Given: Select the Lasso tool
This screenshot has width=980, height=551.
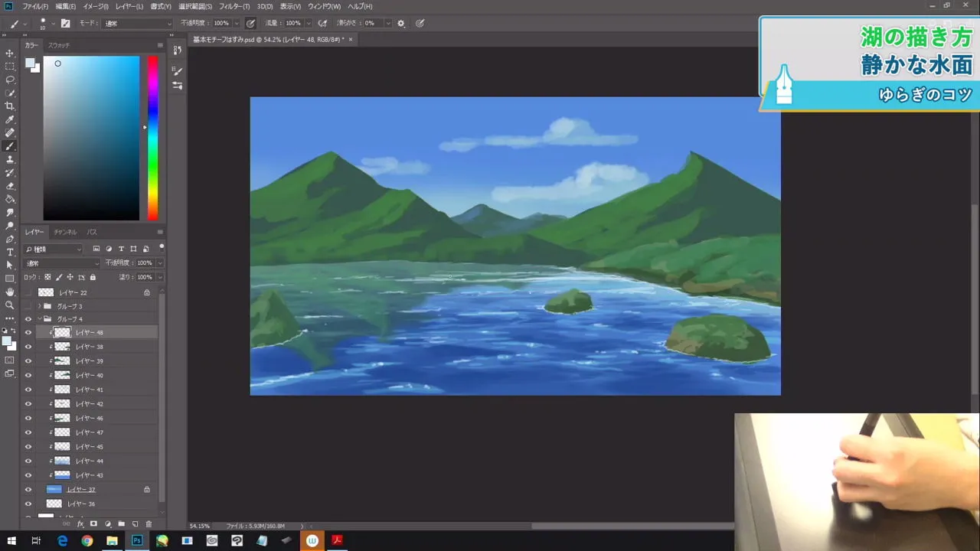Looking at the screenshot, I should pyautogui.click(x=10, y=80).
